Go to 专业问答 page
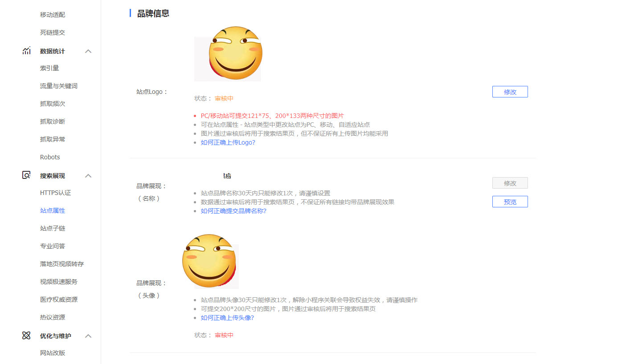Image resolution: width=622 pixels, height=364 pixels. (x=53, y=246)
